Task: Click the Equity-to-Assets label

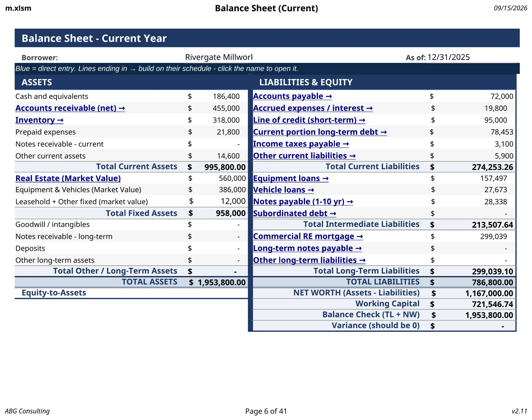Action: [54, 293]
